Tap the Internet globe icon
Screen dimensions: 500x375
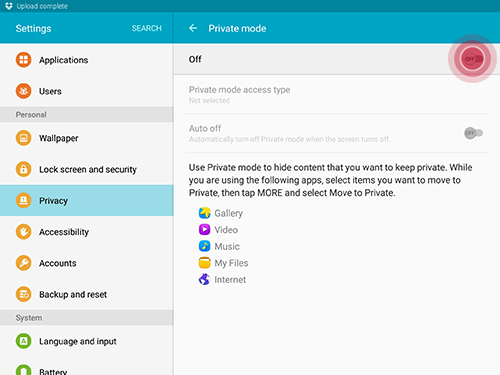(204, 279)
